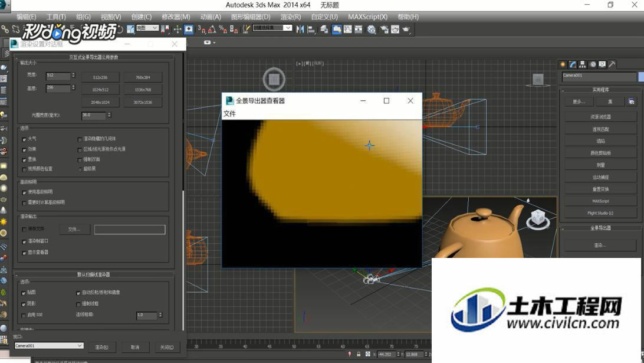644x363 pixels.
Task: Click the Unlink Selection toolbar icon
Action: [15, 29]
